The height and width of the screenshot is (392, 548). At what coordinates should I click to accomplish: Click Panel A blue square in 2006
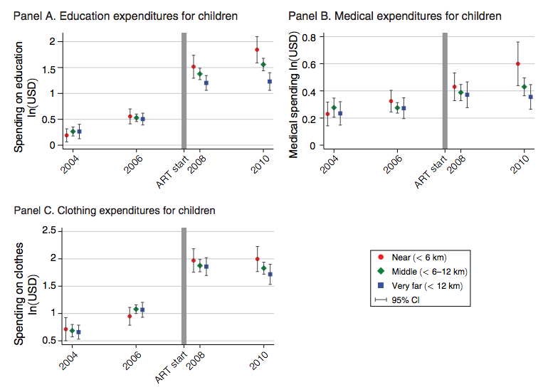(x=142, y=120)
